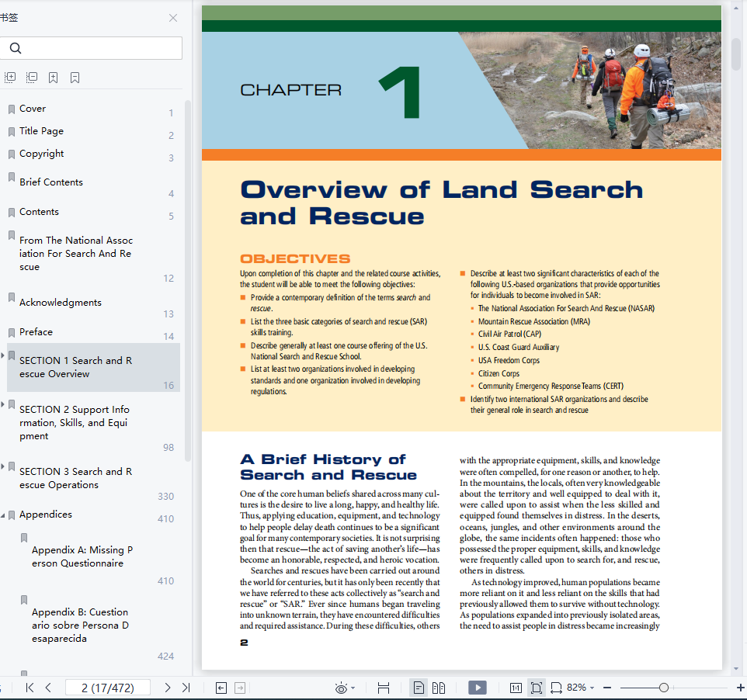Click the bookmark icon beside Preface
This screenshot has height=700, width=747.
pyautogui.click(x=12, y=333)
